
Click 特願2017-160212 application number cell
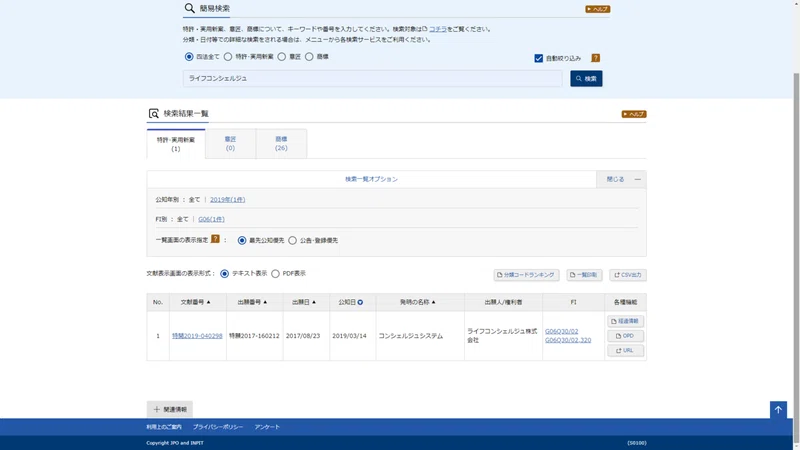click(x=254, y=336)
